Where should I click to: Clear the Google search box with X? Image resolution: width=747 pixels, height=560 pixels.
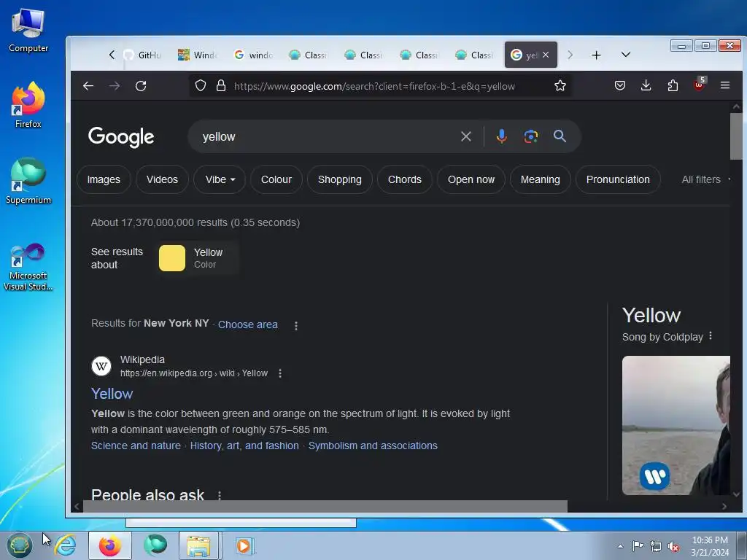(x=466, y=136)
